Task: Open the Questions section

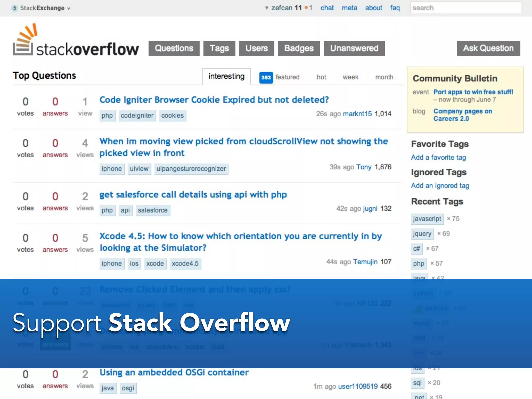Action: coord(174,48)
